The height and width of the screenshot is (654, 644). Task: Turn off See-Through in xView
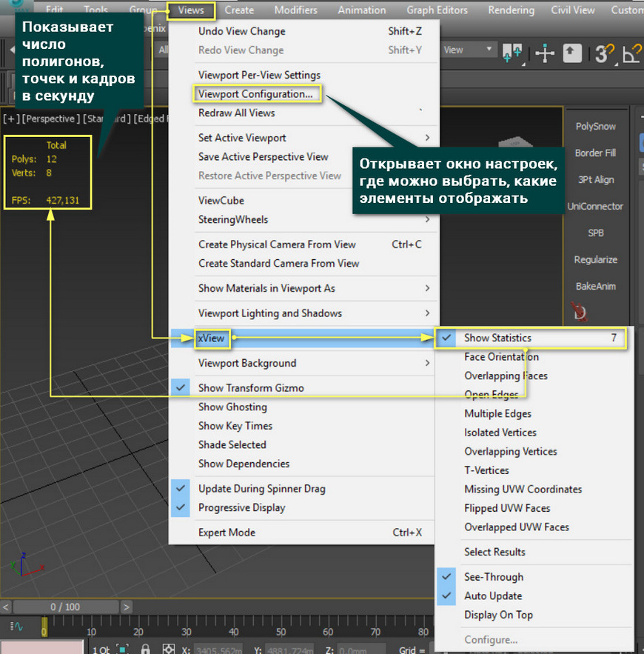pos(493,577)
